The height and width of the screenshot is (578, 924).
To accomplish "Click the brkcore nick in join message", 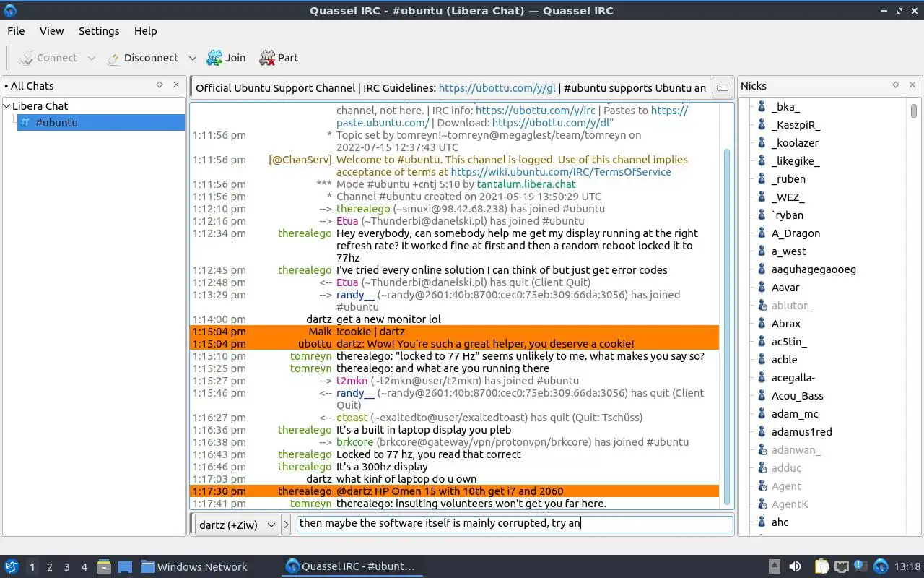I will click(x=354, y=442).
